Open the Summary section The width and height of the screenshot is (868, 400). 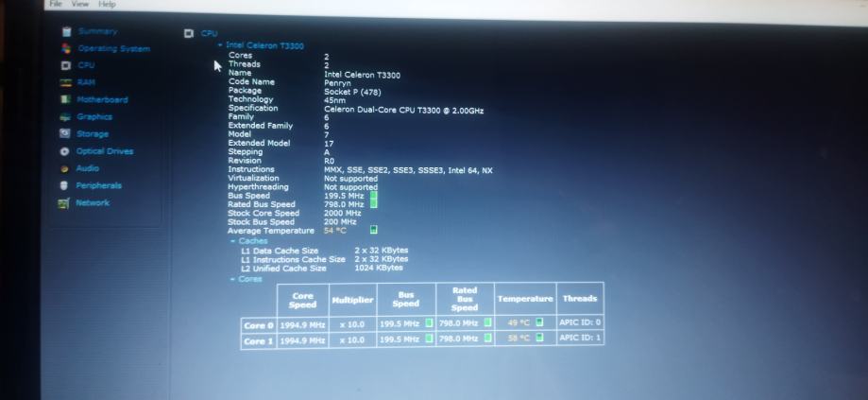coord(97,31)
